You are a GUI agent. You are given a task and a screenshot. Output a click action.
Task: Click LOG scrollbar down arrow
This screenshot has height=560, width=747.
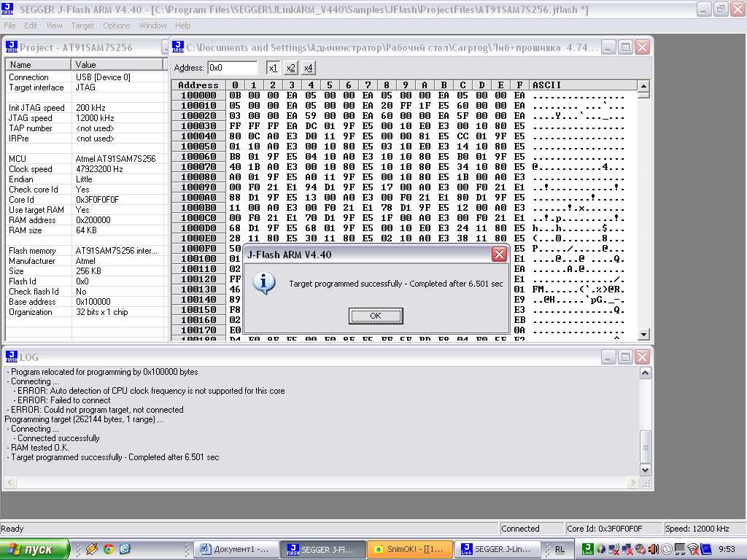tap(645, 470)
